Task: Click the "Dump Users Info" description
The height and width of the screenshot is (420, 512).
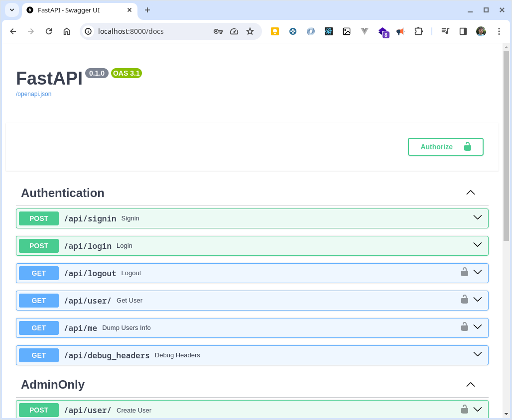Action: tap(127, 328)
